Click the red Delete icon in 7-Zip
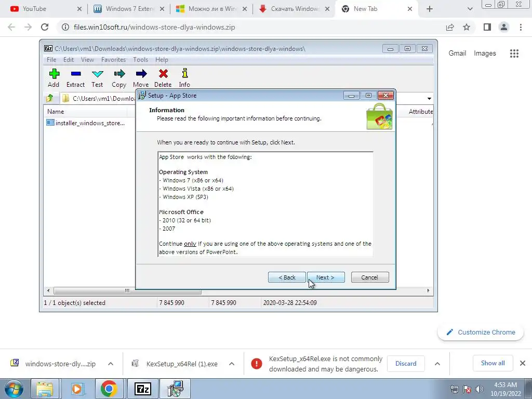The image size is (532, 399). point(163,74)
